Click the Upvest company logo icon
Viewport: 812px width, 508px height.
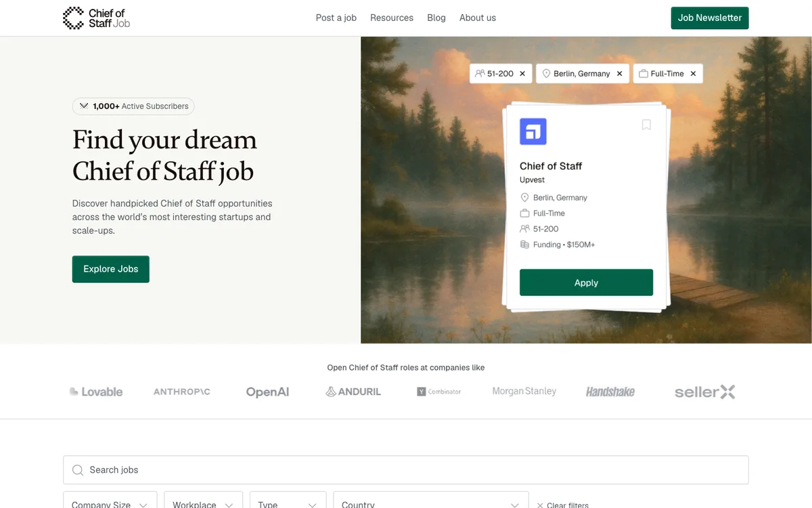pyautogui.click(x=533, y=131)
